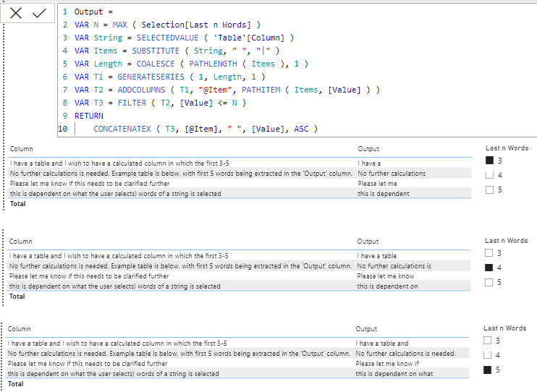
Task: Select bottom table cell 'I have a table and'
Action: (x=382, y=344)
